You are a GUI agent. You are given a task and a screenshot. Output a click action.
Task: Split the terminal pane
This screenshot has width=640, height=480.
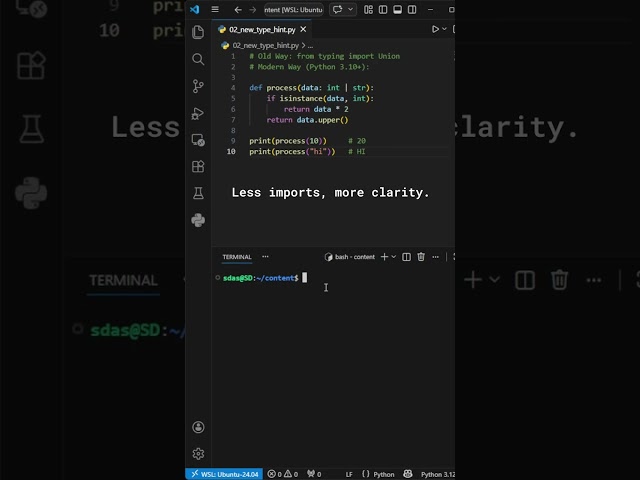407,257
